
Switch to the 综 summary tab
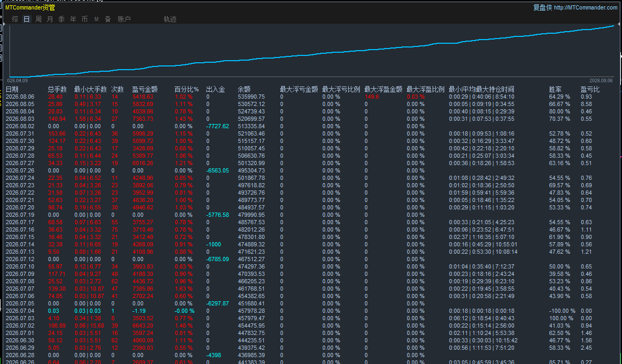coord(15,19)
